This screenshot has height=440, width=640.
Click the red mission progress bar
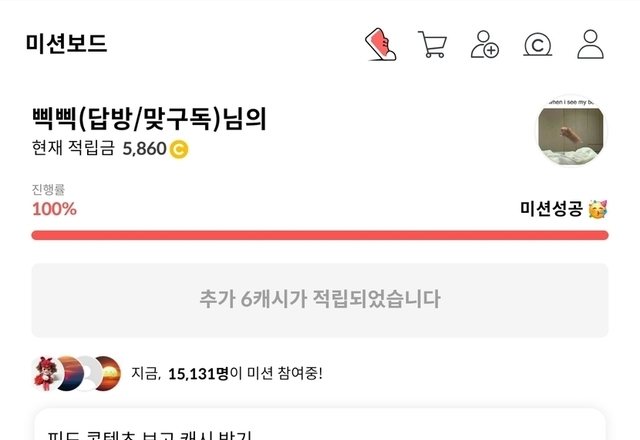(320, 235)
